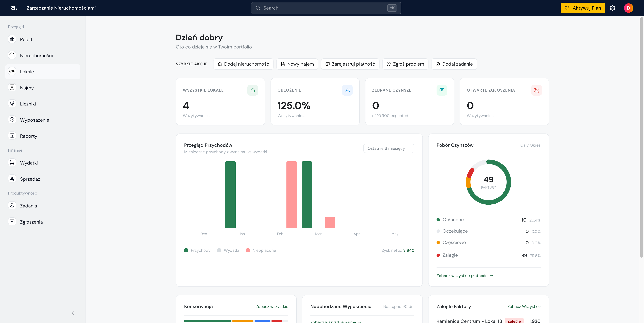644x323 pixels.
Task: Click the Wszystkie Lokale house icon
Action: point(253,90)
